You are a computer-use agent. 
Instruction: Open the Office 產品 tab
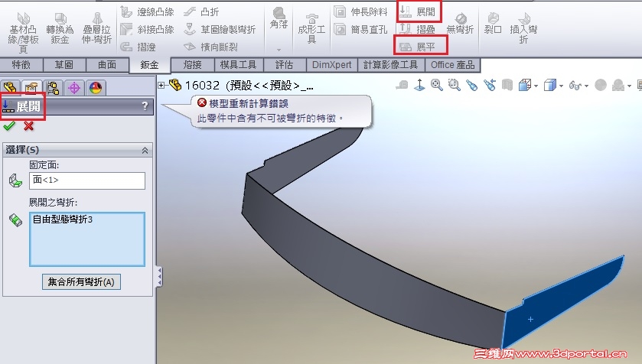click(452, 65)
